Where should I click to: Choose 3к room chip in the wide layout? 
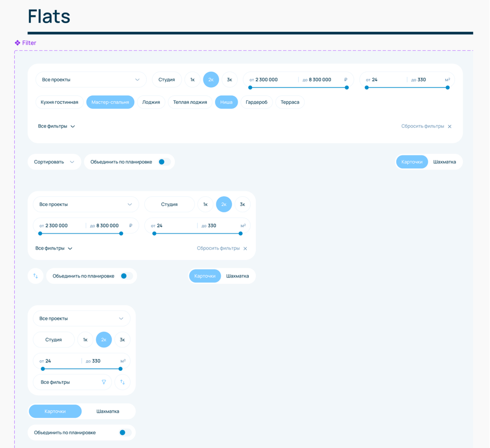coord(230,80)
